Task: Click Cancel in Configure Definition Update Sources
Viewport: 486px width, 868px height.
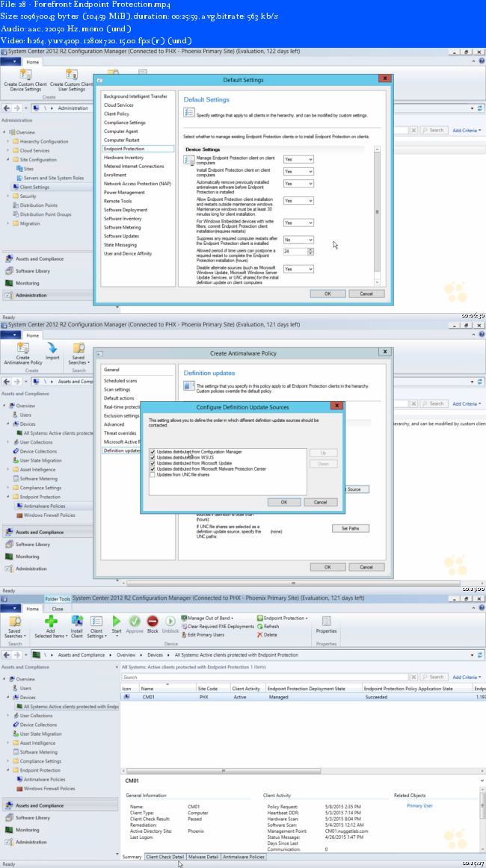Action: click(320, 501)
